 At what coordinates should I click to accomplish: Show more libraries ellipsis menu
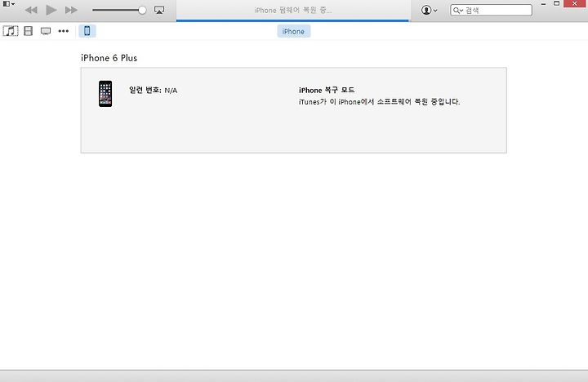pyautogui.click(x=64, y=31)
